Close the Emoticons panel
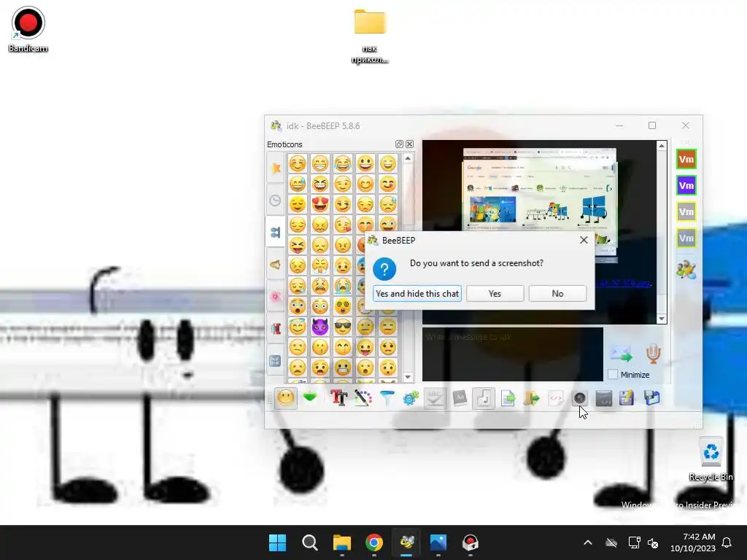Viewport: 747px width, 560px height. click(x=410, y=144)
